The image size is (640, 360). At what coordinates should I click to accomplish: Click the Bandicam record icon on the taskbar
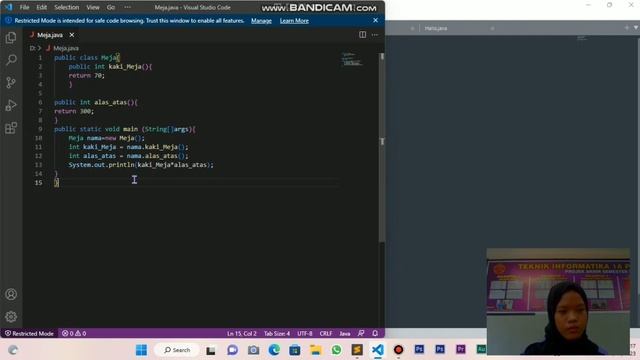click(398, 350)
